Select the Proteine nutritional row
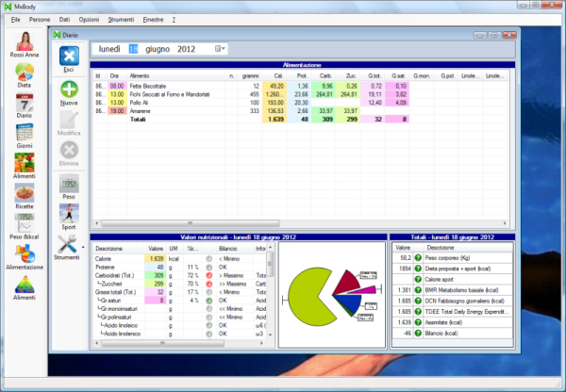The height and width of the screenshot is (392, 566). coord(180,268)
